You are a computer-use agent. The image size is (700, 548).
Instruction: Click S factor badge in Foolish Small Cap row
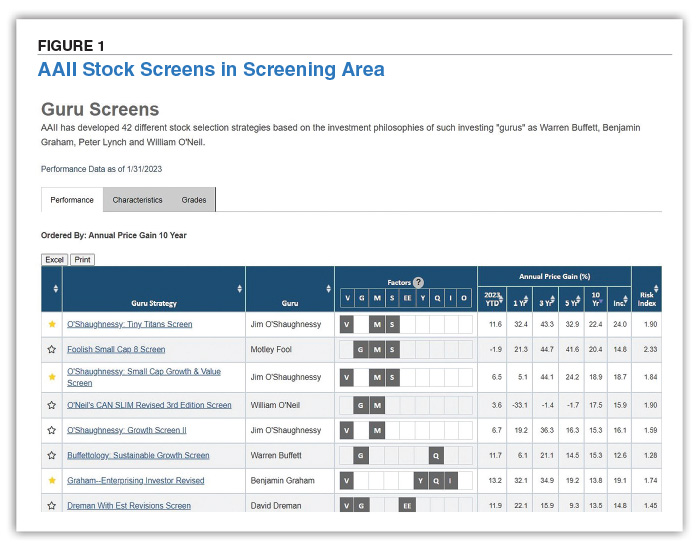392,349
